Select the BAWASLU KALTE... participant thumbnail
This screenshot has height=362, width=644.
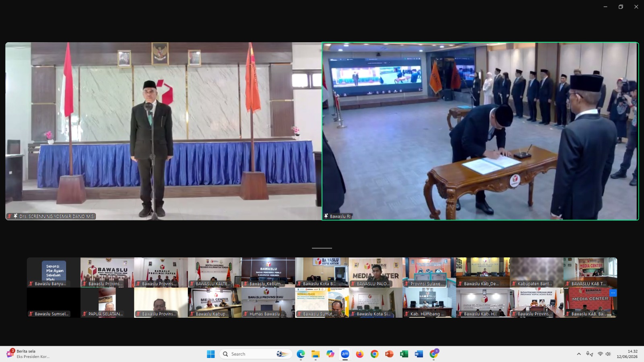pos(215,272)
